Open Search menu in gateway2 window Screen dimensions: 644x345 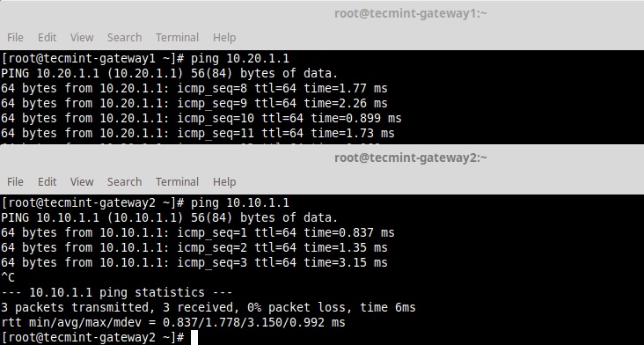pos(124,181)
